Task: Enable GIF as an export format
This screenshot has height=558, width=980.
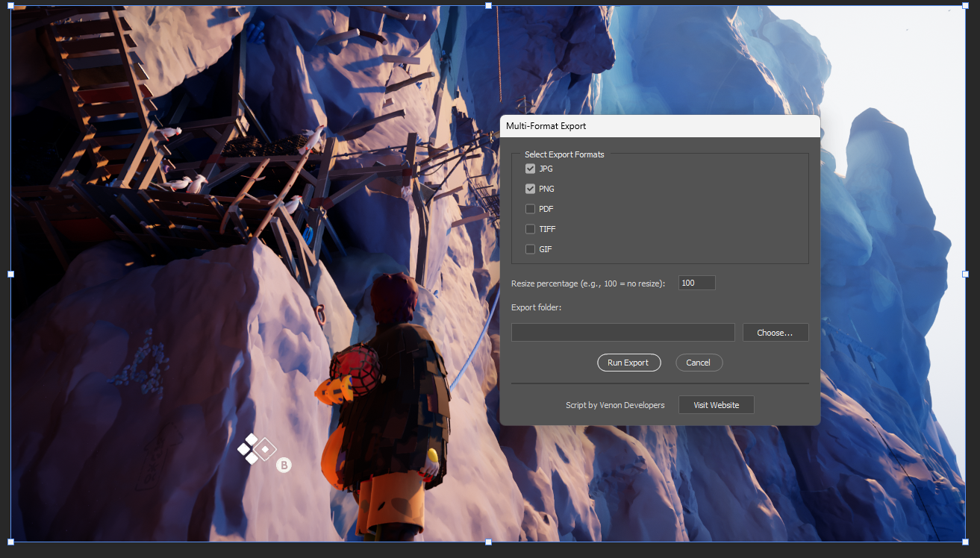Action: coord(530,249)
